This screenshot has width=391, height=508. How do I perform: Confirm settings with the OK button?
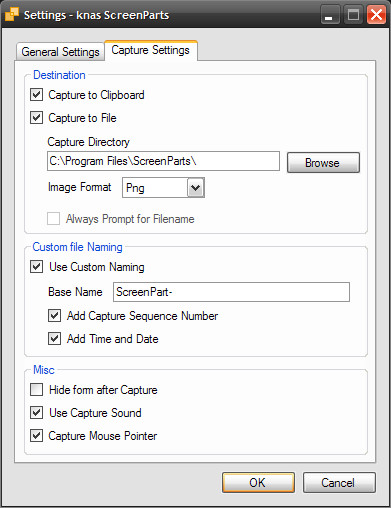point(258,482)
